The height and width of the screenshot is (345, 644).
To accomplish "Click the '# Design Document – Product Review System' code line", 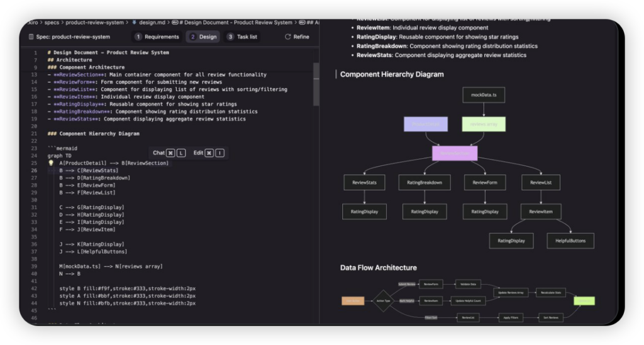I will (x=108, y=53).
